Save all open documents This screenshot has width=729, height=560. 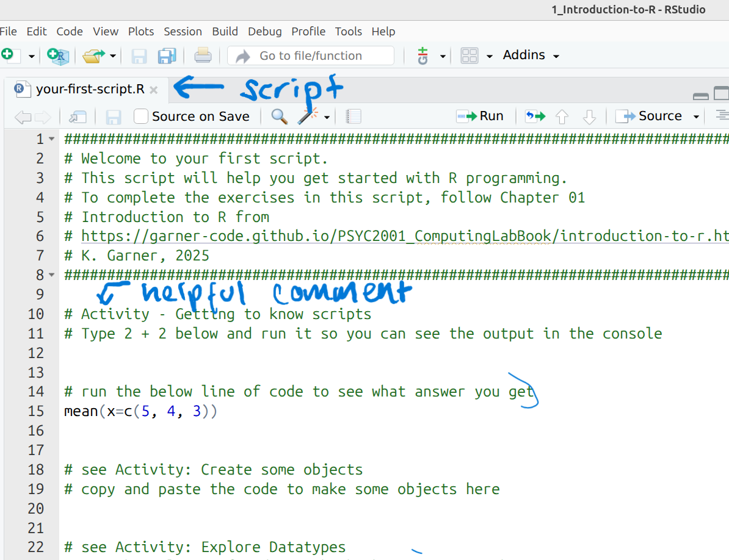pos(165,55)
